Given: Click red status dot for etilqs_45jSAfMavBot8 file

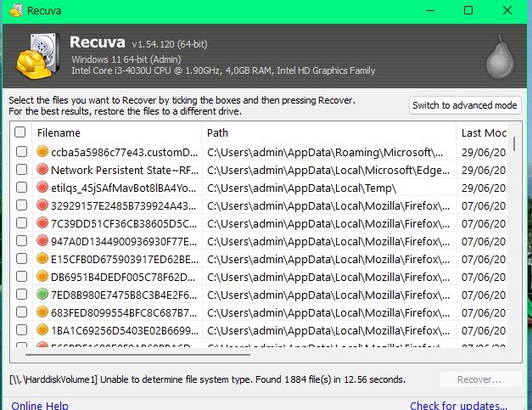Looking at the screenshot, I should click(42, 187).
